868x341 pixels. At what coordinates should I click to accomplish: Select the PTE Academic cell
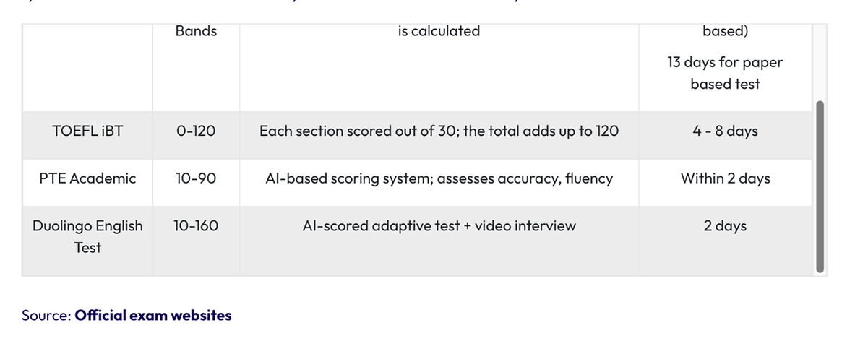pyautogui.click(x=87, y=178)
